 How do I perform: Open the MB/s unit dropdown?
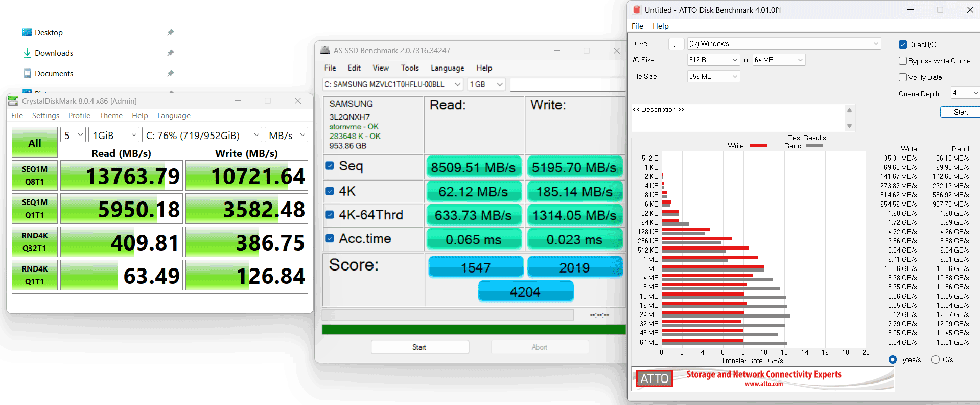coord(286,135)
